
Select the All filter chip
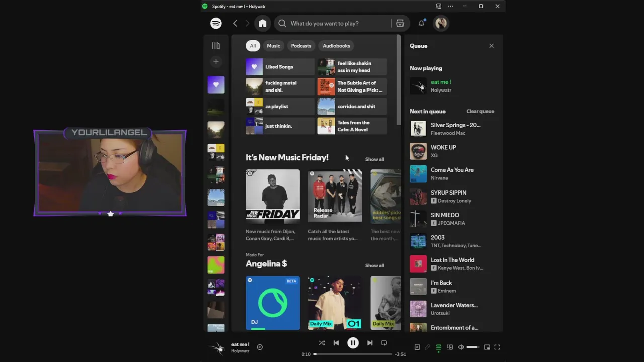pos(253,46)
